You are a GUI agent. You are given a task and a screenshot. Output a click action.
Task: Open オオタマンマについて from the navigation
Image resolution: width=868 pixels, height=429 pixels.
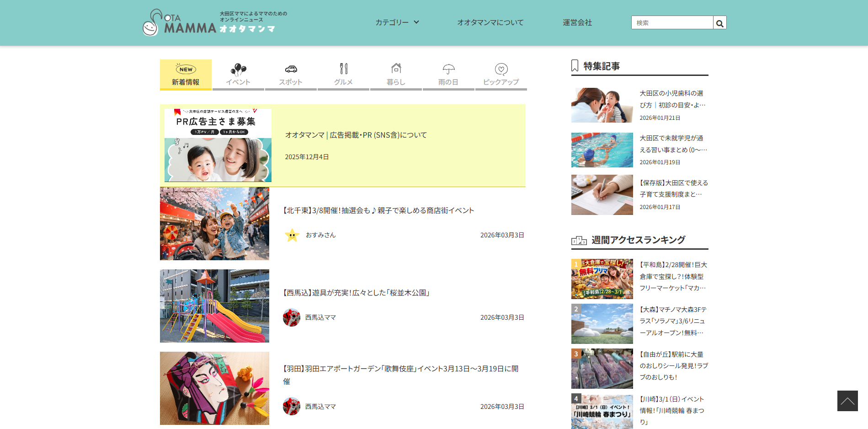click(490, 22)
